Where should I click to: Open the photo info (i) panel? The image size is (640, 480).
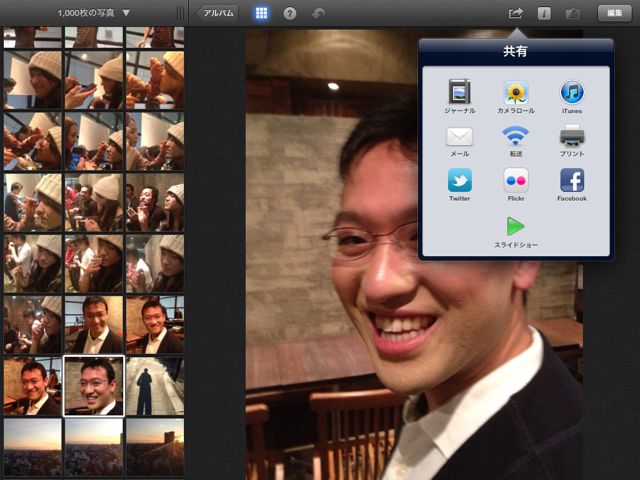[544, 13]
